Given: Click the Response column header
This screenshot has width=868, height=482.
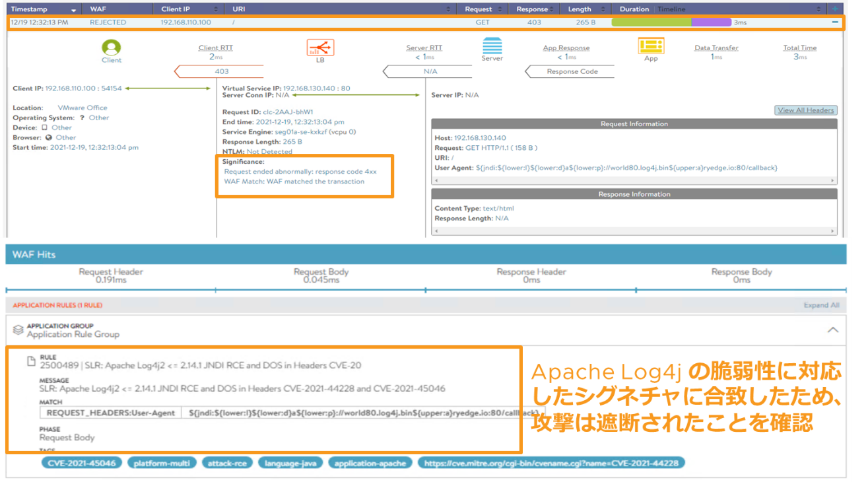Looking at the screenshot, I should point(532,9).
